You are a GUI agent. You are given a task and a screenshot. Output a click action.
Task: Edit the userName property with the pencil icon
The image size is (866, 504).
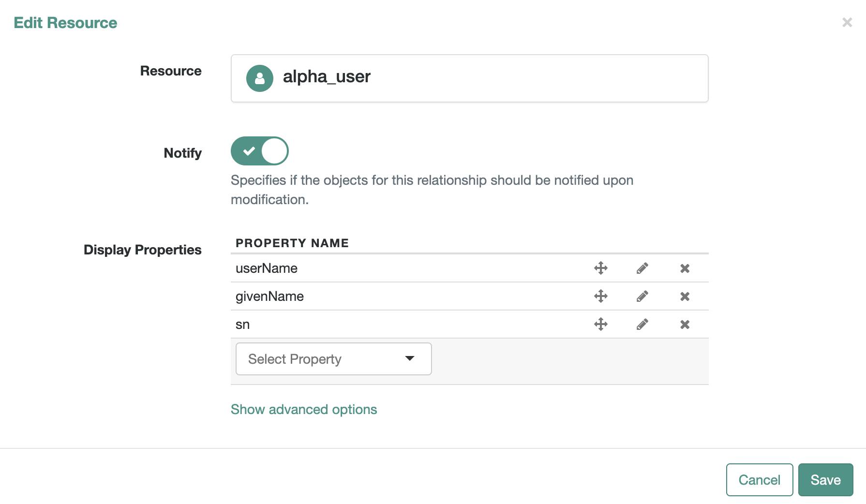click(x=642, y=268)
